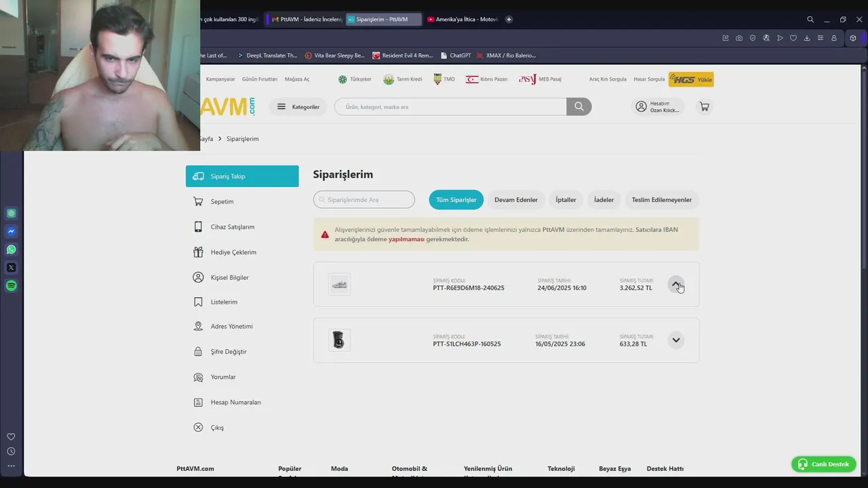Open the Tarım Kredi store link
The height and width of the screenshot is (488, 868).
click(403, 79)
